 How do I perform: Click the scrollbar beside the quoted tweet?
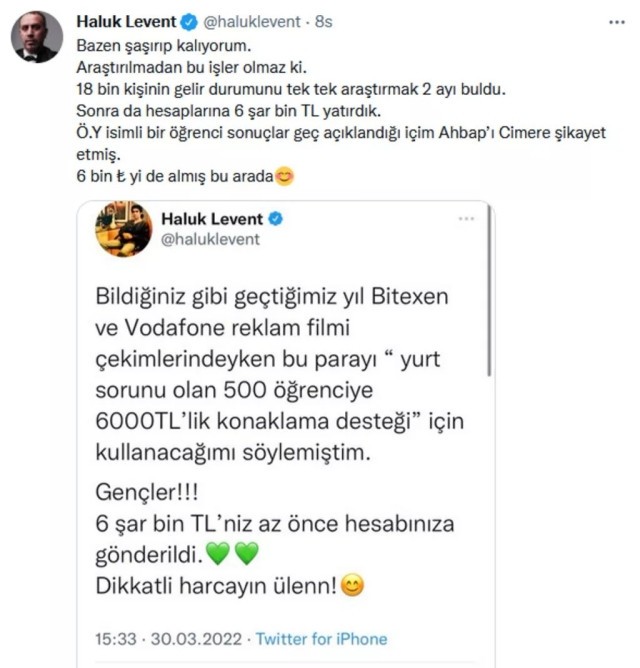[x=490, y=290]
